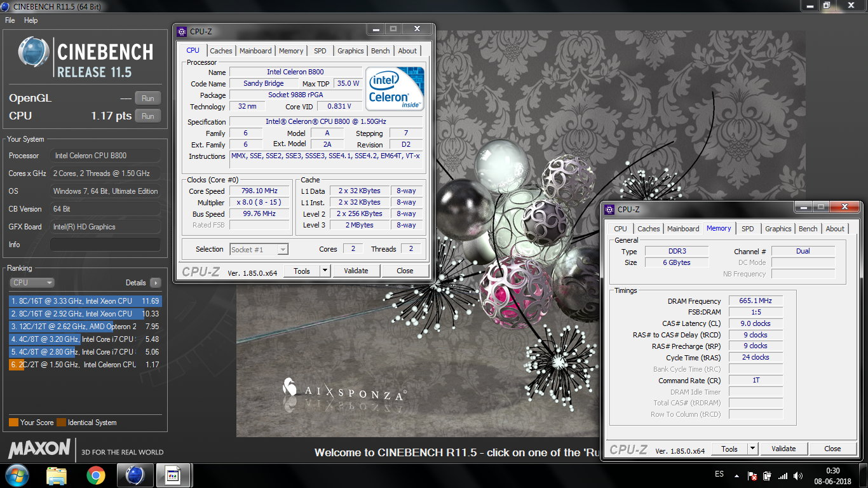Select the 8C/16T @ 2.92 GHz Xeon ranking row
Viewport: 868px width, 488px height.
click(x=85, y=314)
